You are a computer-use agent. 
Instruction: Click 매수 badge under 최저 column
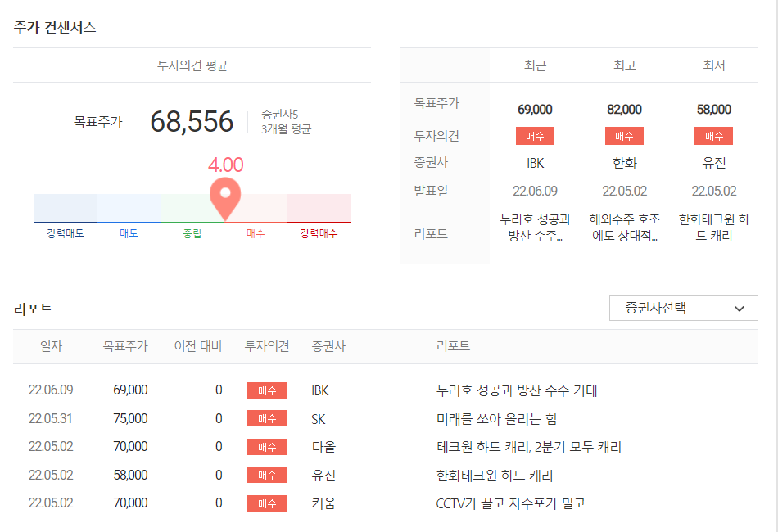coord(713,136)
